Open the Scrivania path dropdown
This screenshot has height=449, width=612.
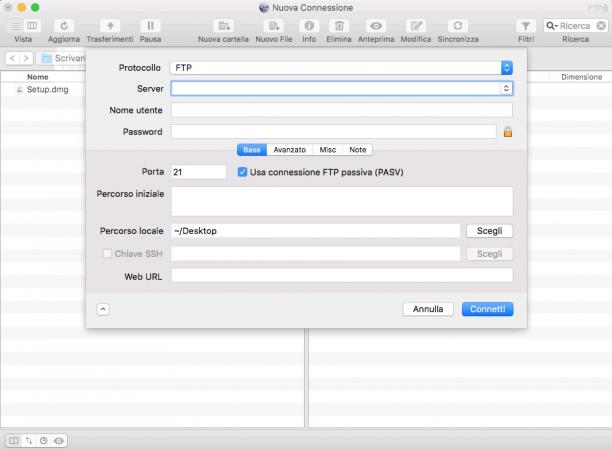(x=62, y=58)
